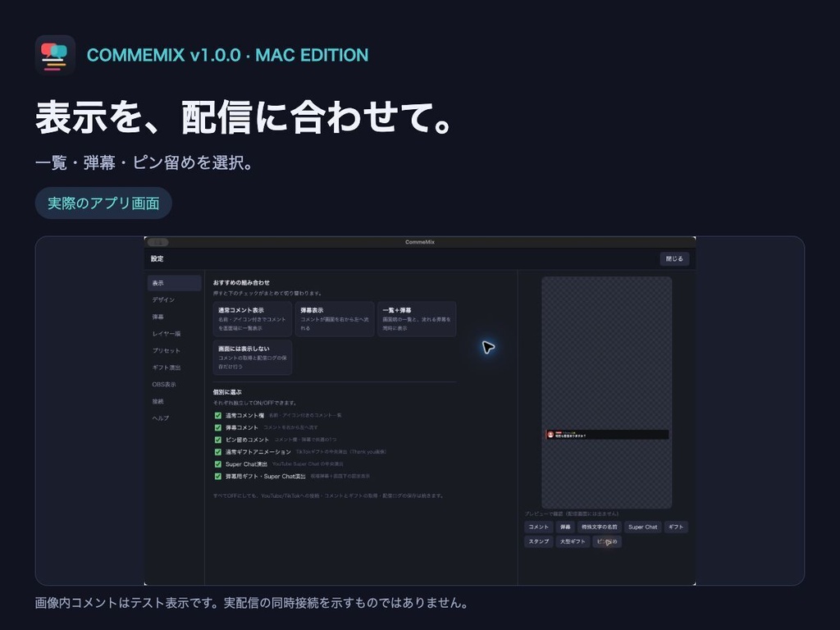Click the 'CommeMix' window title text
This screenshot has height=630, width=840.
[420, 242]
